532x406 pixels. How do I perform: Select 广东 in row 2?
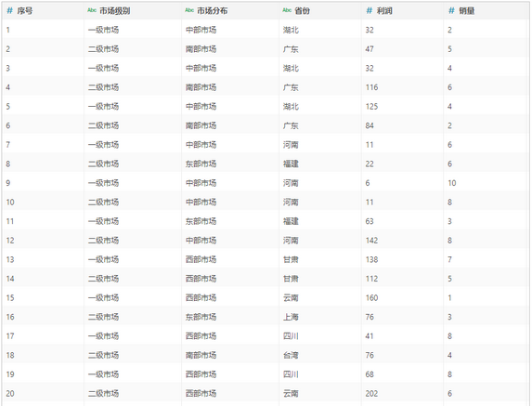coord(291,49)
